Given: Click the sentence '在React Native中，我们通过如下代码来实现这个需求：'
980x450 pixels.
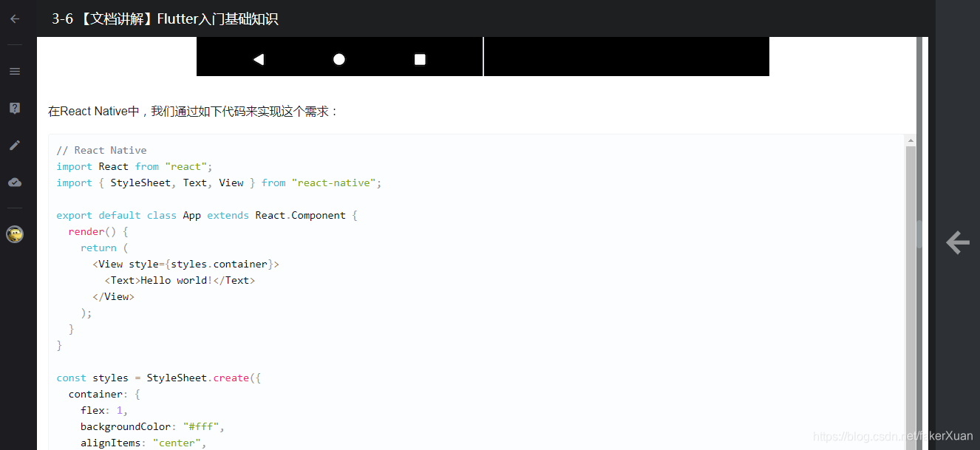Looking at the screenshot, I should click(193, 112).
